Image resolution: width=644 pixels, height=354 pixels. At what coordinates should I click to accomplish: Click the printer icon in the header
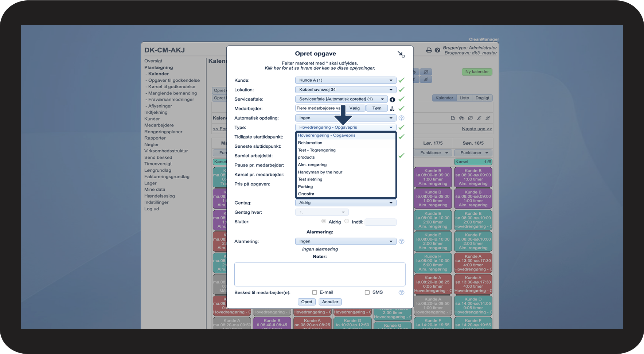tap(429, 50)
